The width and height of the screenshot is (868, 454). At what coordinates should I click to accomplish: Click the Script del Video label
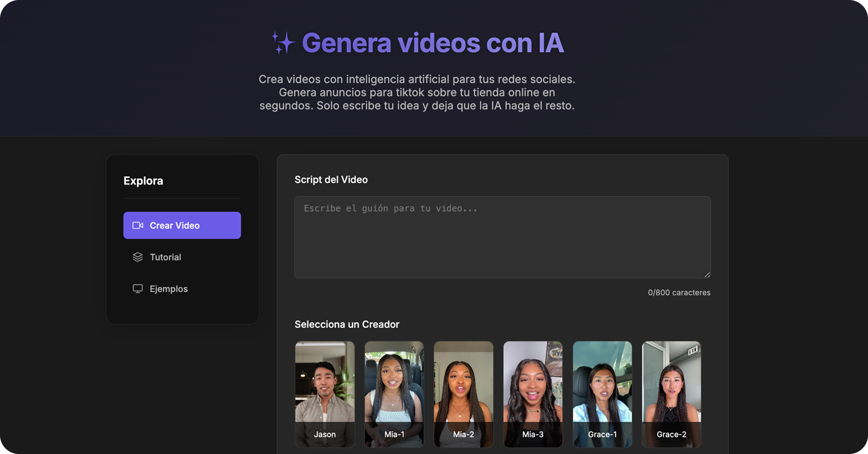(x=331, y=179)
